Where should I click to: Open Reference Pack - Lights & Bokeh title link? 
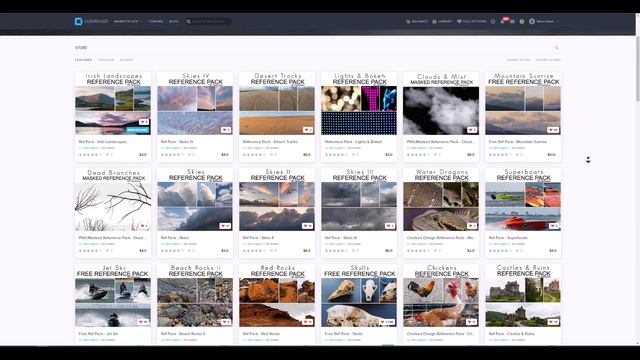pyautogui.click(x=353, y=142)
